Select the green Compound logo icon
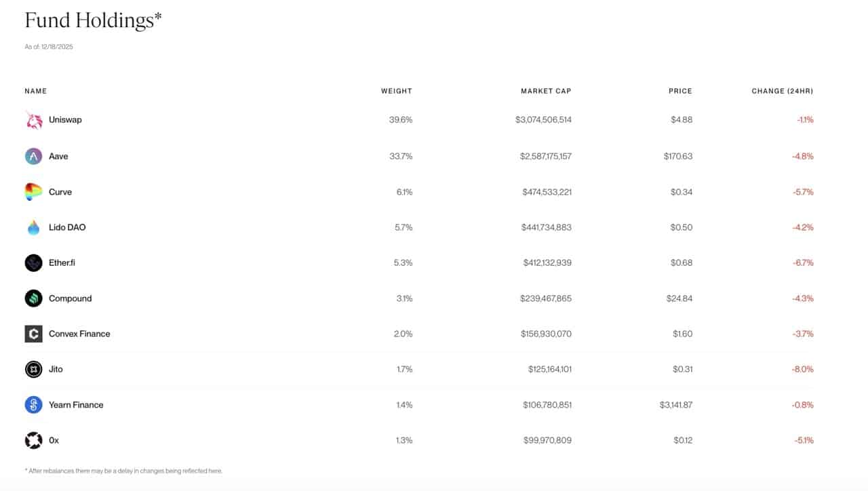Image resolution: width=868 pixels, height=491 pixels. (33, 298)
